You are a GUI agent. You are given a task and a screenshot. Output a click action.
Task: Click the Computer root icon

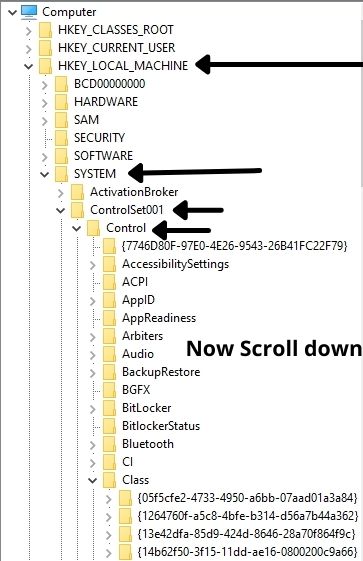tap(29, 11)
